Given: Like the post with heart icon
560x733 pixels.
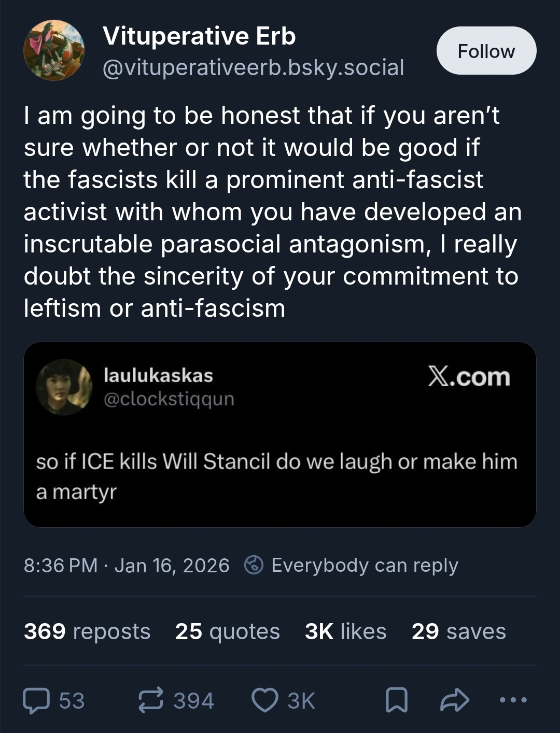Looking at the screenshot, I should coord(264,700).
